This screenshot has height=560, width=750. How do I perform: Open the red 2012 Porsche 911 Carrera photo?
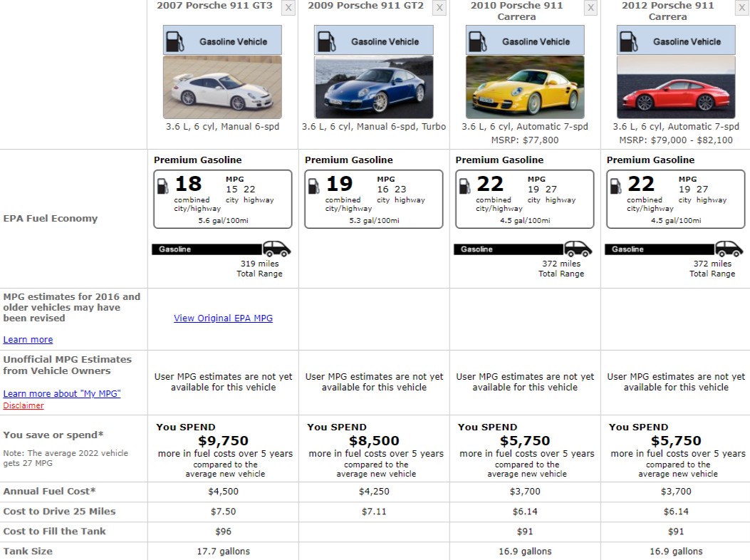pos(677,87)
